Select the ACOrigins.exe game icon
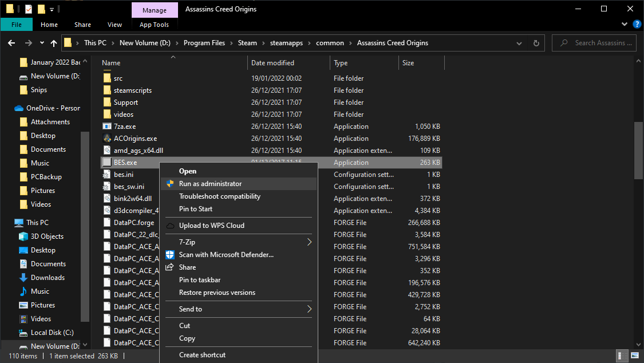644x363 pixels. pos(107,139)
